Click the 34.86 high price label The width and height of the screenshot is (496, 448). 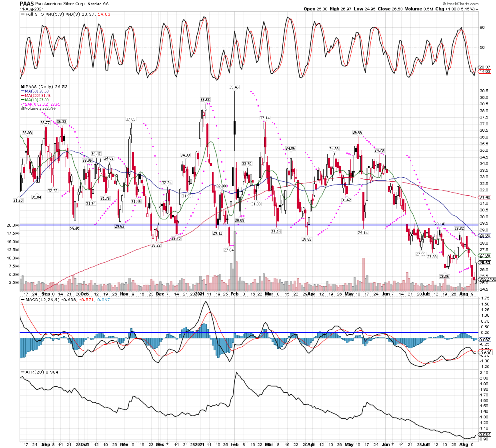click(x=290, y=149)
